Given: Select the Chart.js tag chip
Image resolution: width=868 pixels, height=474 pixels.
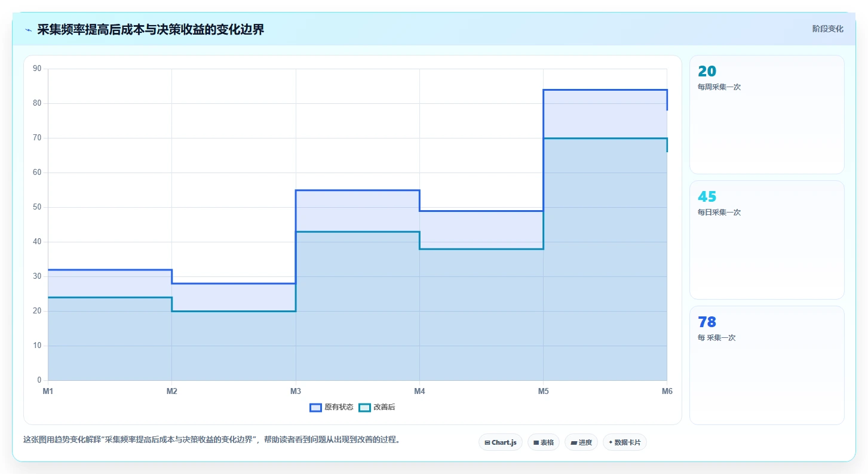Looking at the screenshot, I should click(501, 442).
